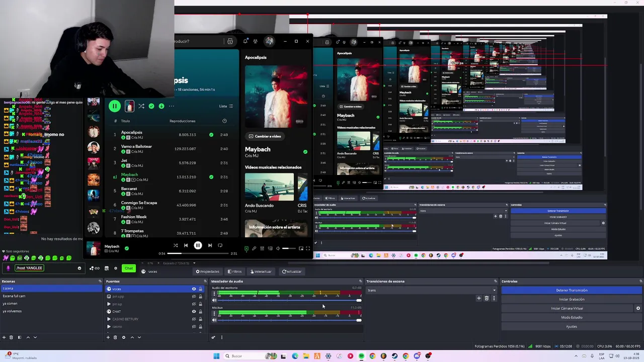Click the green download icon for the album
This screenshot has height=362, width=644.
(x=162, y=106)
